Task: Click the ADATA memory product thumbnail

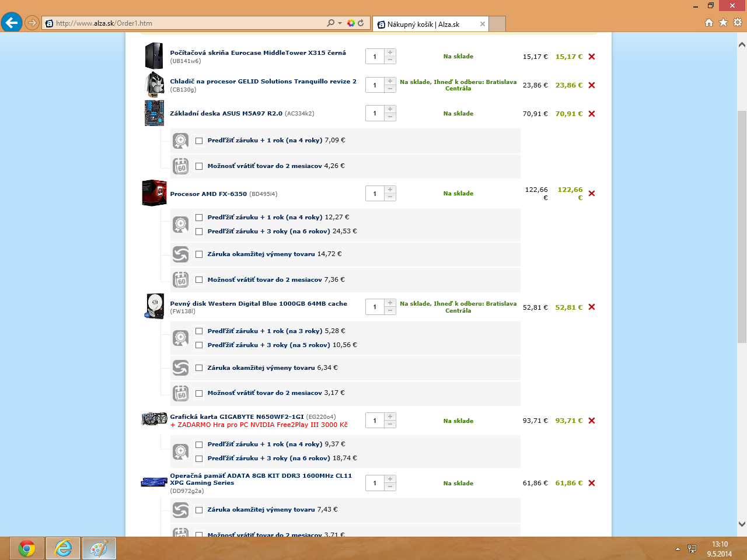Action: tap(155, 482)
